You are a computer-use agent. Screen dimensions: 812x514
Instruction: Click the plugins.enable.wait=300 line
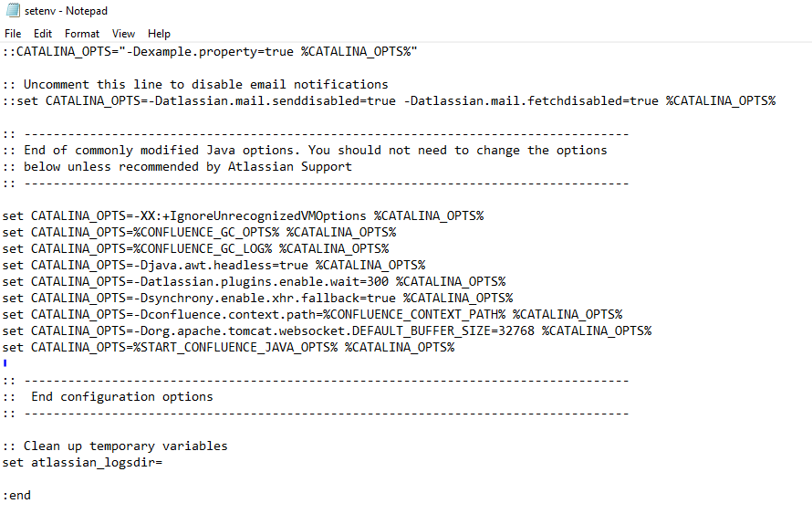click(x=254, y=282)
